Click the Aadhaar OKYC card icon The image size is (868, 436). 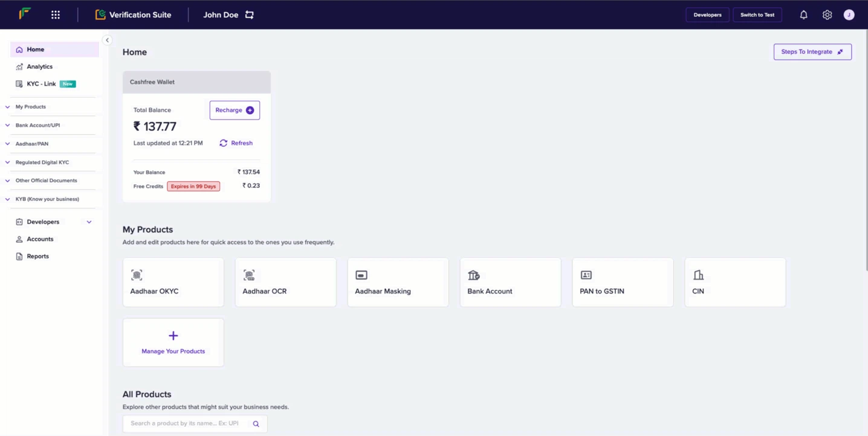point(137,275)
